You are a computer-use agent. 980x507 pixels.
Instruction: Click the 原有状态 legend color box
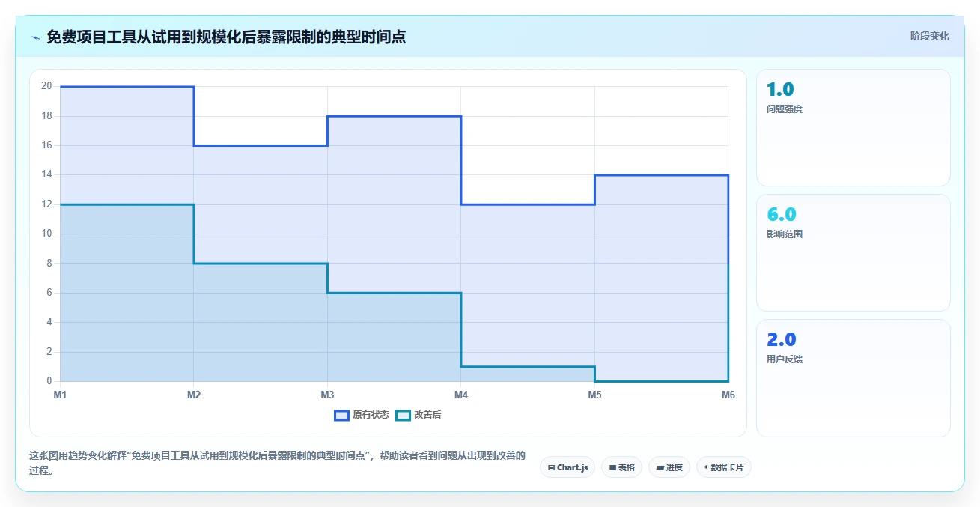pyautogui.click(x=342, y=415)
